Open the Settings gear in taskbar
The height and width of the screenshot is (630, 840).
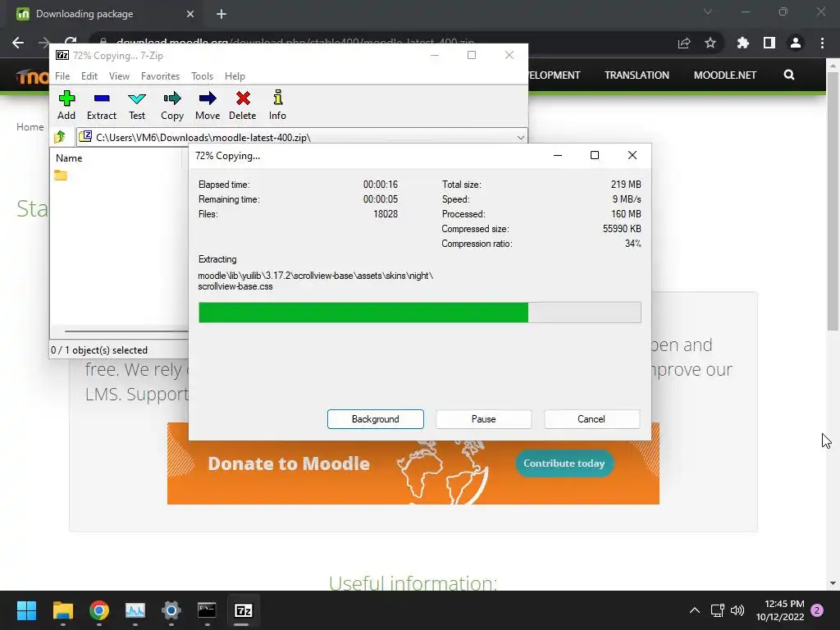(x=171, y=610)
